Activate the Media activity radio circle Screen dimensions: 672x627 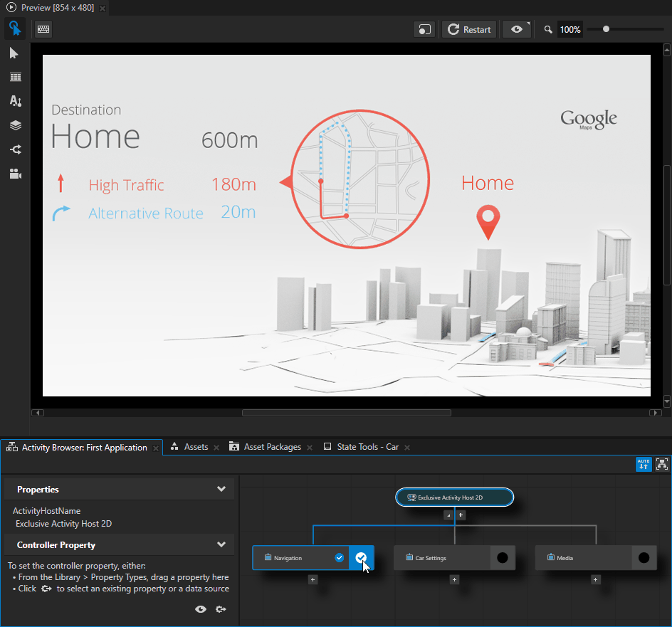pyautogui.click(x=644, y=558)
